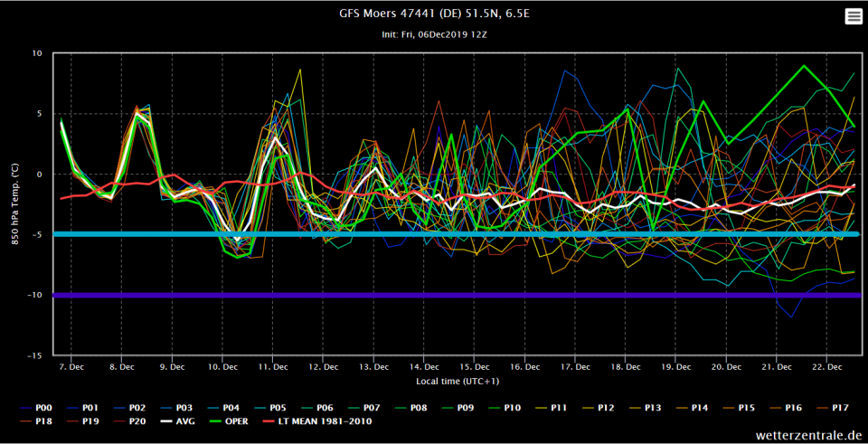This screenshot has height=444, width=868.
Task: Click the Init Fri 06Dec2019 12Z subtitle
Action: pos(434,33)
